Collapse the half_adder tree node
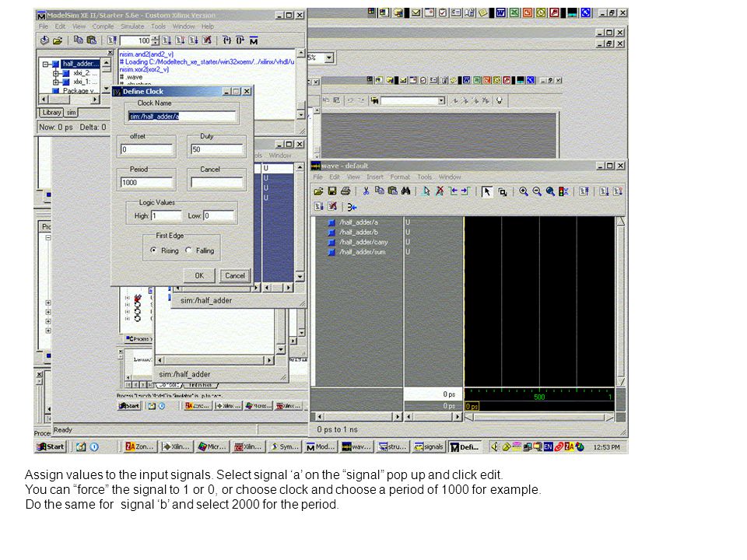 point(46,64)
